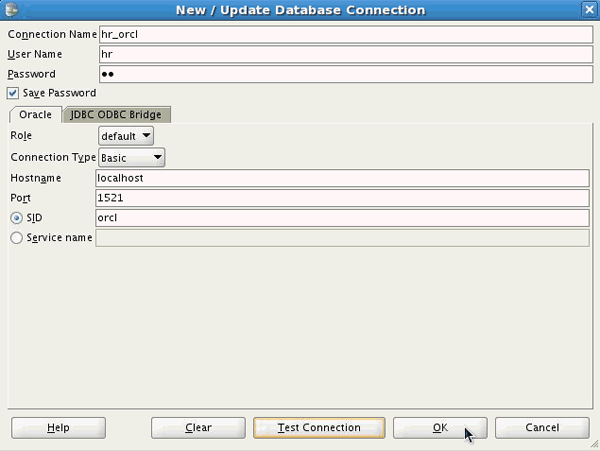Uncheck the Save Password checkbox
Viewport: 600px width, 451px height.
point(13,93)
